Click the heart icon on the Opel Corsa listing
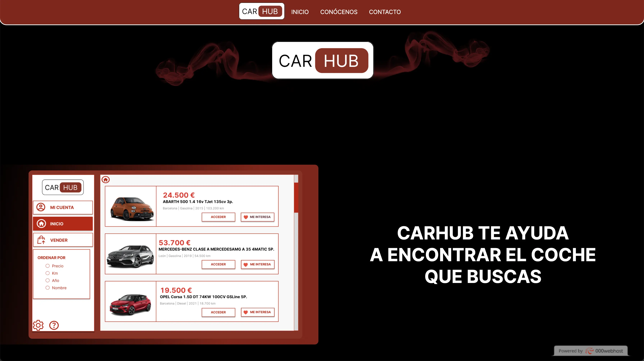The height and width of the screenshot is (361, 644). pyautogui.click(x=245, y=312)
